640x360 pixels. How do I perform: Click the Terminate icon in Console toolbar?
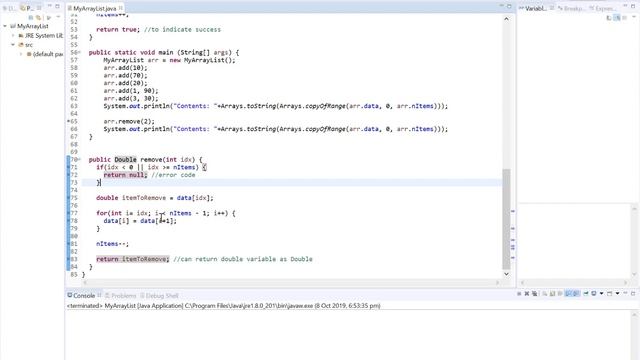pos(519,293)
